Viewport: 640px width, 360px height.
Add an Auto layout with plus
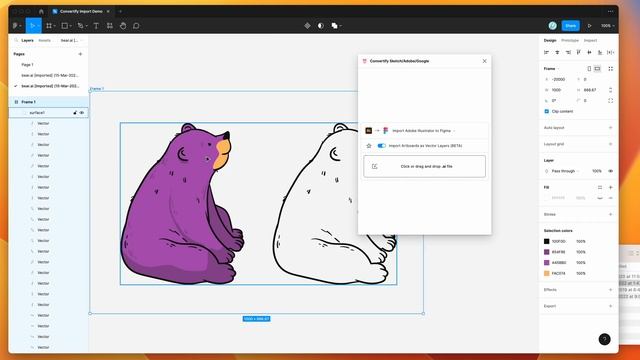pyautogui.click(x=611, y=128)
